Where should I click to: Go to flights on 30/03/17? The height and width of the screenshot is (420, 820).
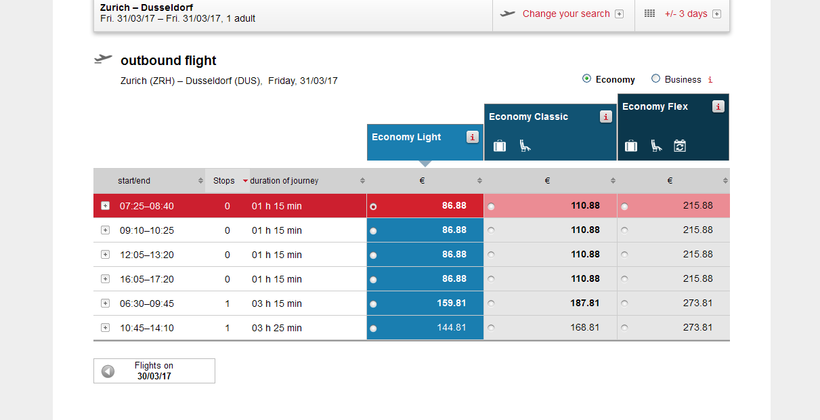(154, 371)
